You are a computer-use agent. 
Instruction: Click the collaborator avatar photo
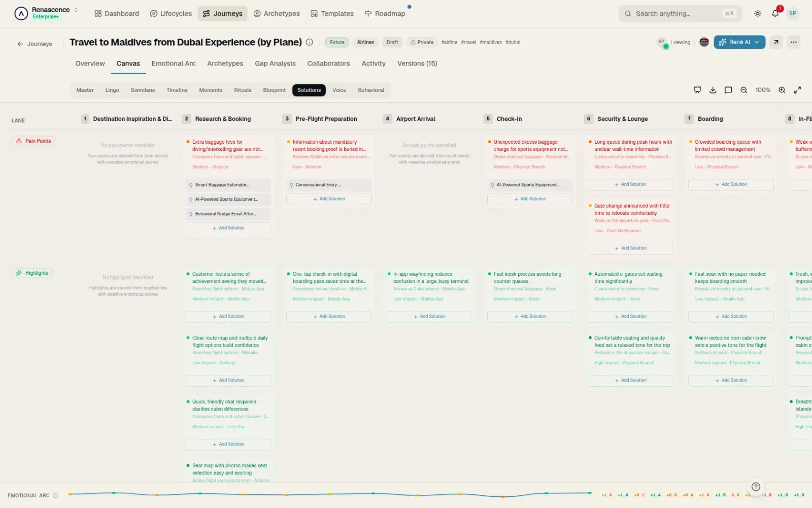pos(704,42)
